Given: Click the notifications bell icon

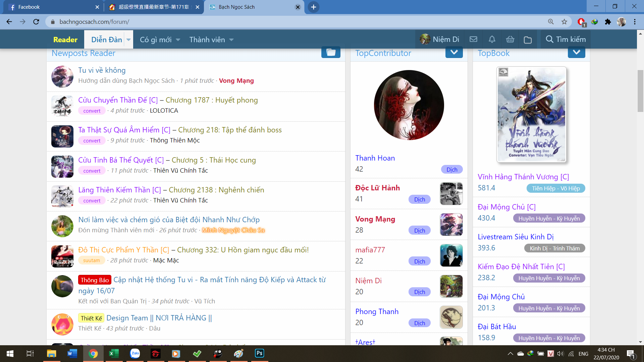Looking at the screenshot, I should click(492, 40).
